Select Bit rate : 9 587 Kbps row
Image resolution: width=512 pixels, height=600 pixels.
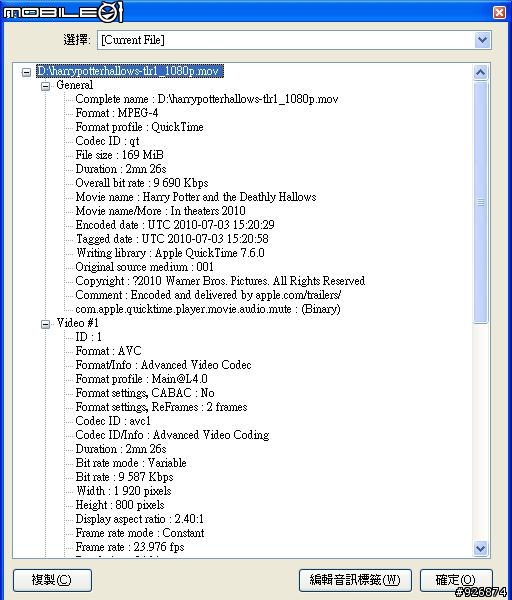[x=124, y=477]
